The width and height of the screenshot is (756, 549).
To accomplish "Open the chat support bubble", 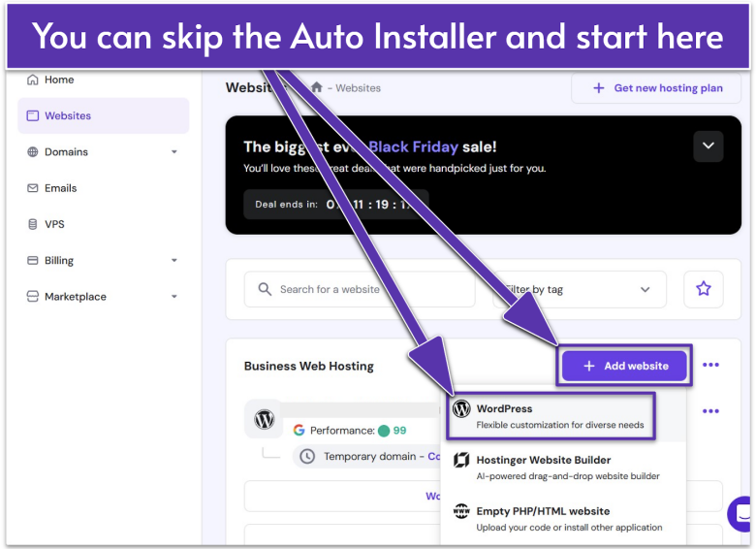I will click(741, 514).
